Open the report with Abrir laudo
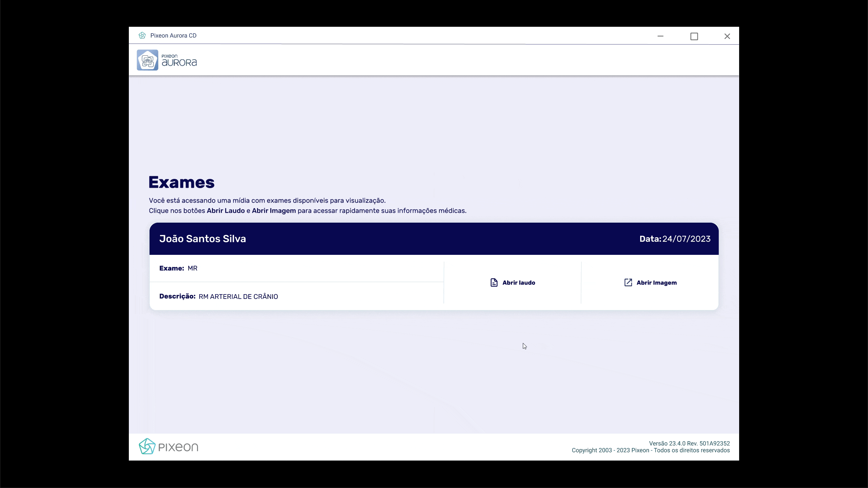The image size is (868, 488). pos(512,283)
